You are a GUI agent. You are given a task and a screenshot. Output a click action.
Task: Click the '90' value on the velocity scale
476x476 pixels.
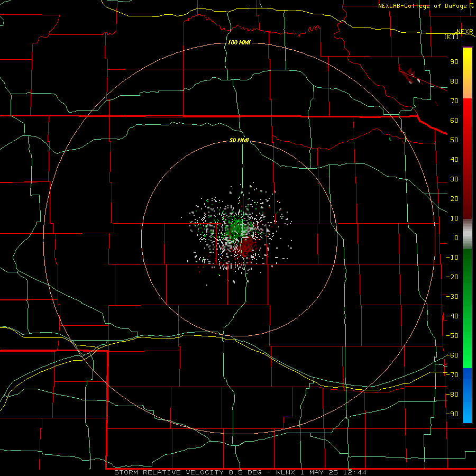[x=454, y=62]
